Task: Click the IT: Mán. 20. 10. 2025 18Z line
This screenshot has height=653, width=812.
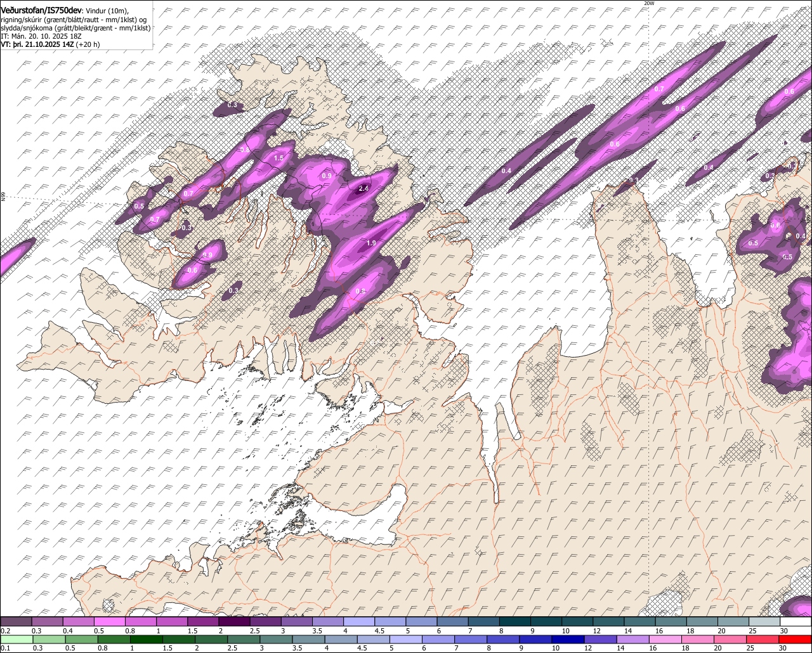Action: coord(41,36)
